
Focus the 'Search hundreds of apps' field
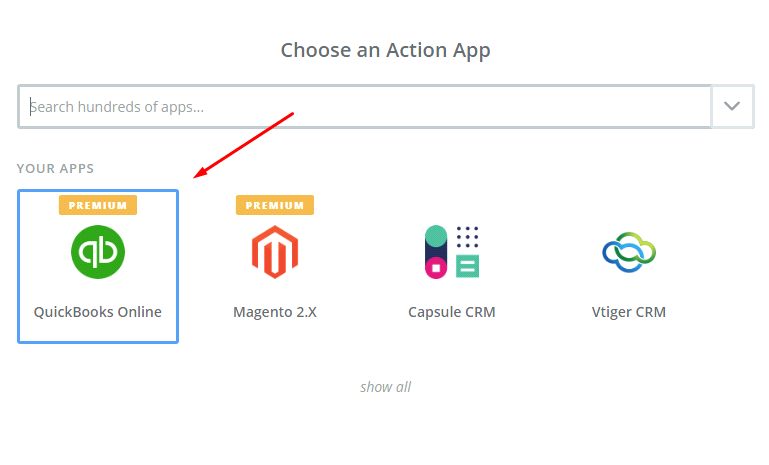point(365,106)
